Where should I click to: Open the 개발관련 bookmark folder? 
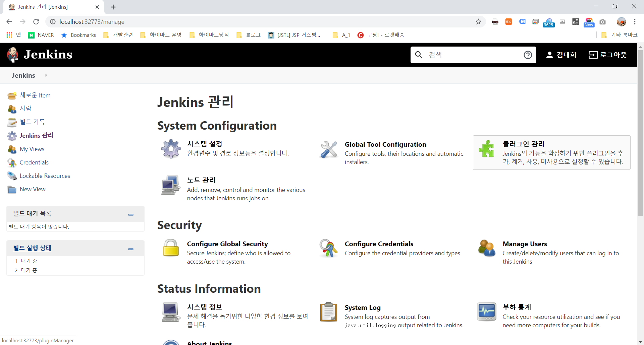tap(118, 35)
